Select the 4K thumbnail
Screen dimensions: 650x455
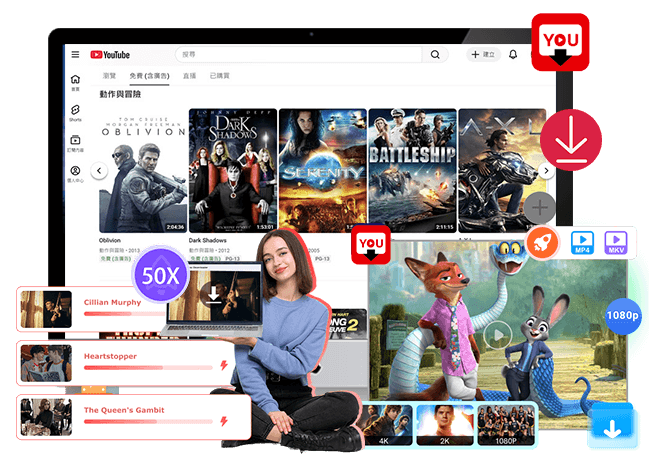[386, 425]
